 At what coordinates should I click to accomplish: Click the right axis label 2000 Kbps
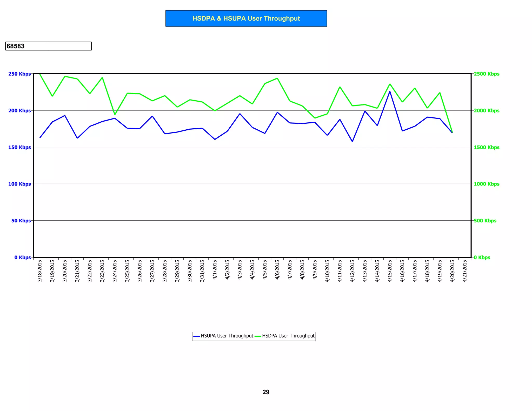(x=487, y=110)
